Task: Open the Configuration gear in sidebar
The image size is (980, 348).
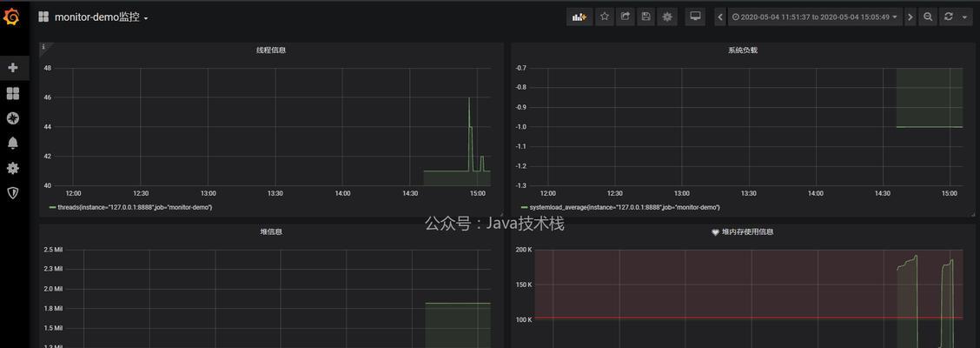Action: coord(12,169)
